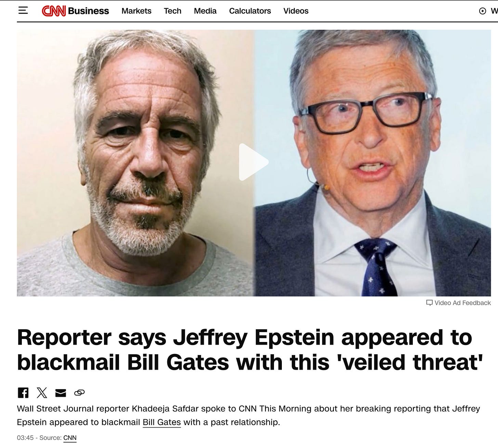498x448 pixels.
Task: Open the Markets section
Action: 136,11
